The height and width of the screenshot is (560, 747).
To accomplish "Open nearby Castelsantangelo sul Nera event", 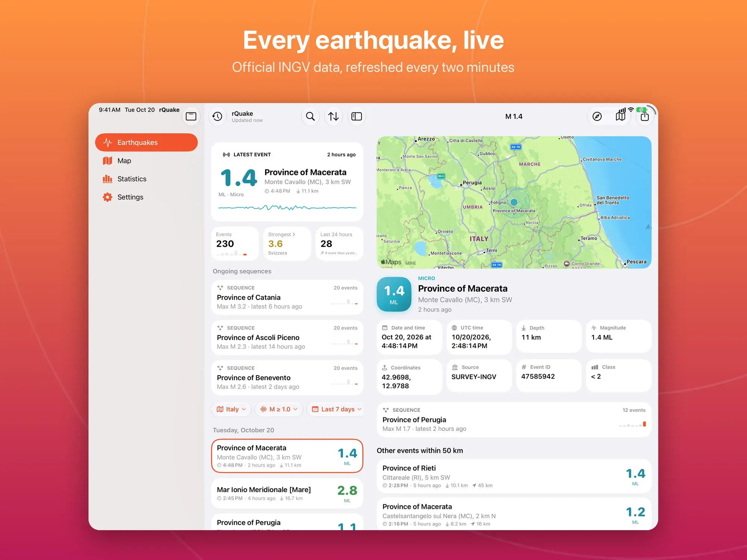I will pyautogui.click(x=514, y=514).
